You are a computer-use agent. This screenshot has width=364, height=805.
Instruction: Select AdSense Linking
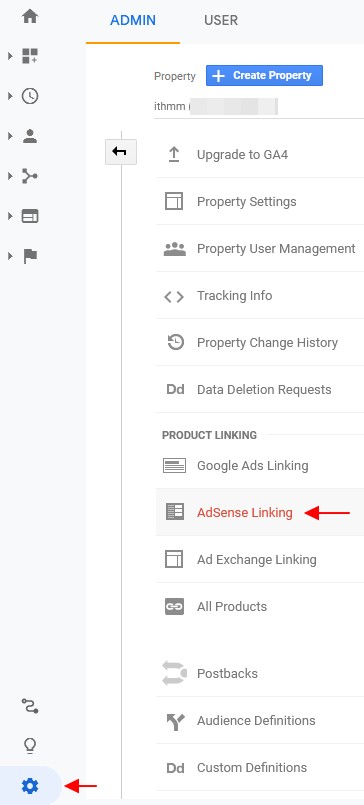(x=245, y=512)
